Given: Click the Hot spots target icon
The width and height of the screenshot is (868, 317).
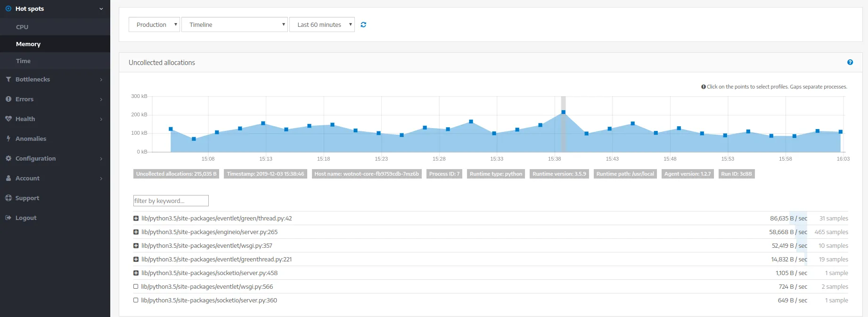Looking at the screenshot, I should pos(8,8).
